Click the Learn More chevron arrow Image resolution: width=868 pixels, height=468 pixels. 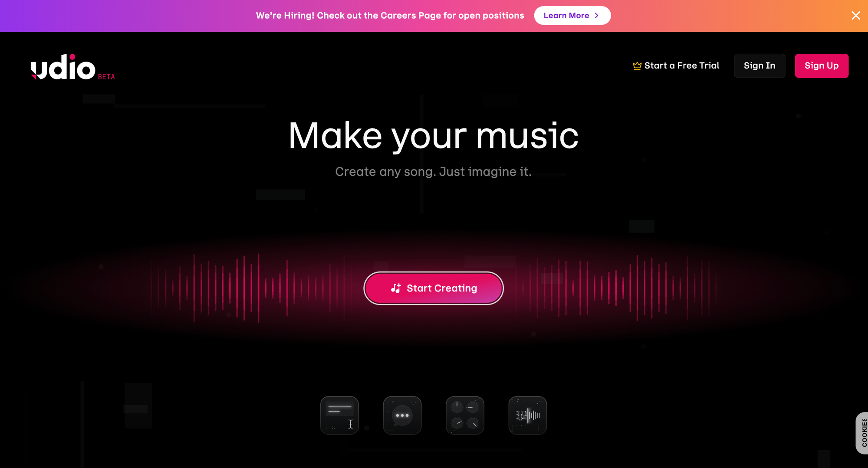click(x=597, y=16)
